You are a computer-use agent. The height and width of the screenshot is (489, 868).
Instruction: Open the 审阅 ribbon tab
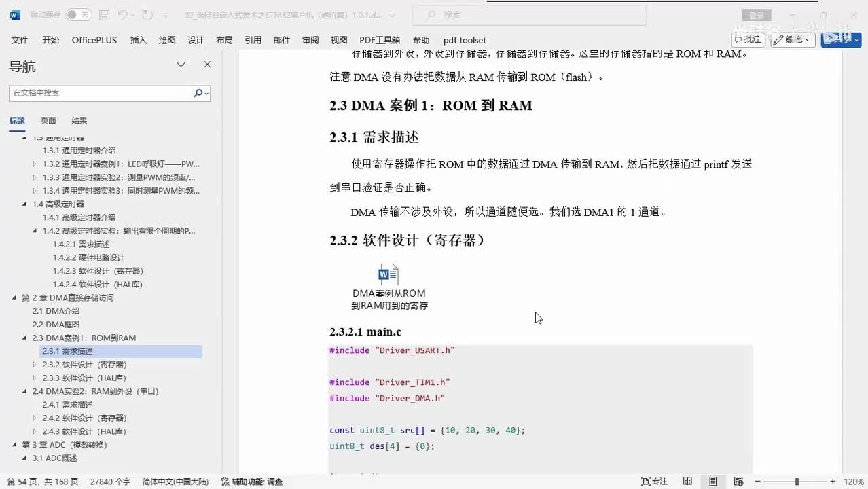(x=310, y=40)
